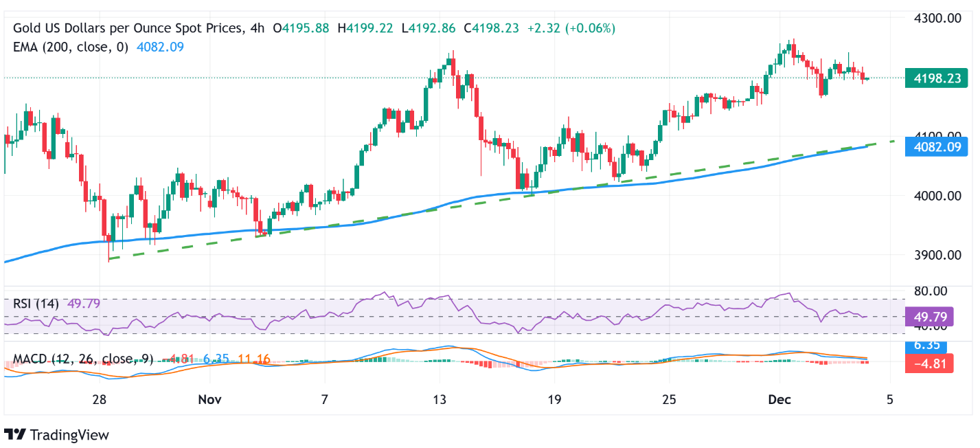
Task: Click the +2.32 (+0.06%) price change value
Action: (571, 28)
